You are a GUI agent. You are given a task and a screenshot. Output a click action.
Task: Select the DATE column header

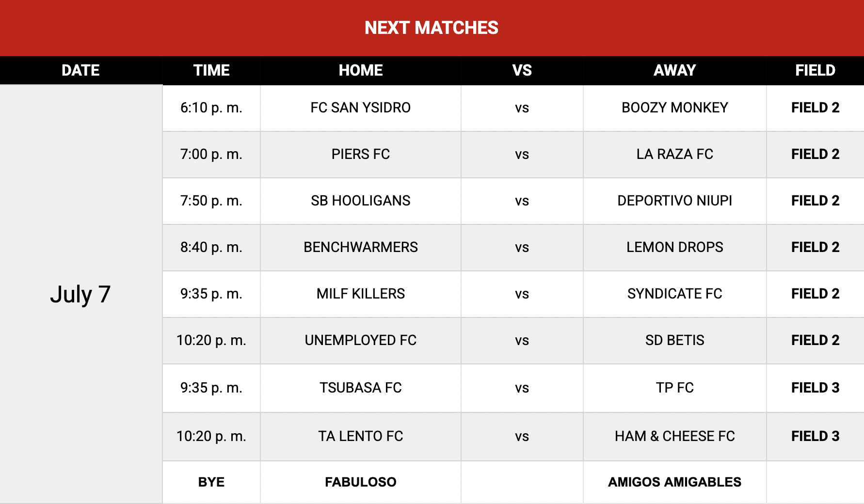pos(81,70)
